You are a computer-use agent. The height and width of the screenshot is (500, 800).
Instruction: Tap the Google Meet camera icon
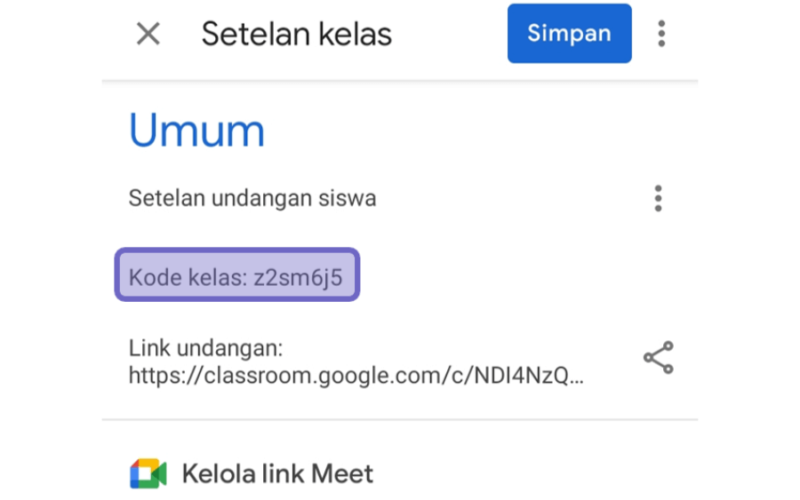pyautogui.click(x=148, y=473)
